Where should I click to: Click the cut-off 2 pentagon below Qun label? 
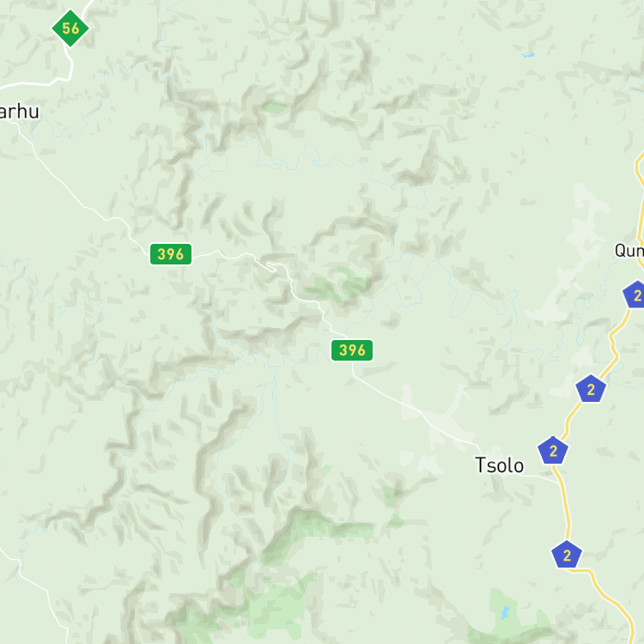(x=634, y=295)
